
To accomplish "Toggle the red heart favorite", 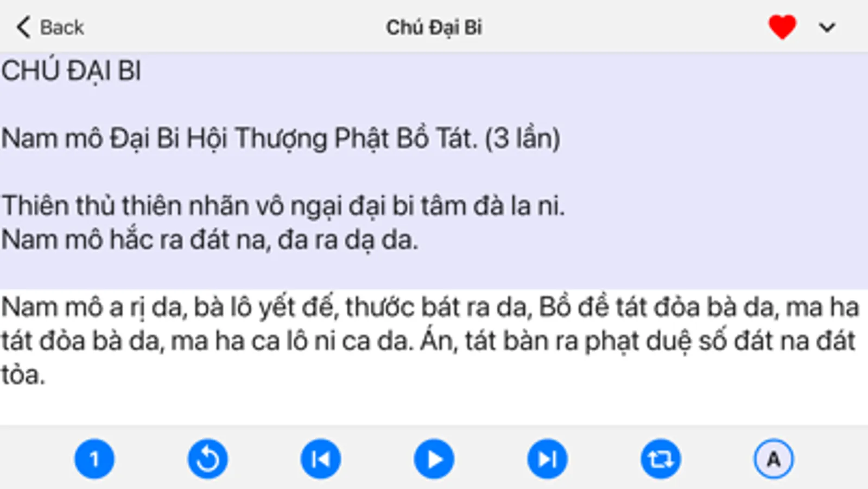I will coord(782,27).
